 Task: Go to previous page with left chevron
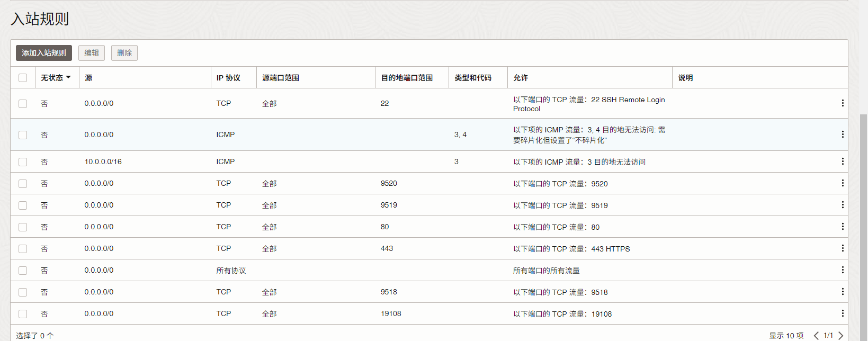[816, 336]
